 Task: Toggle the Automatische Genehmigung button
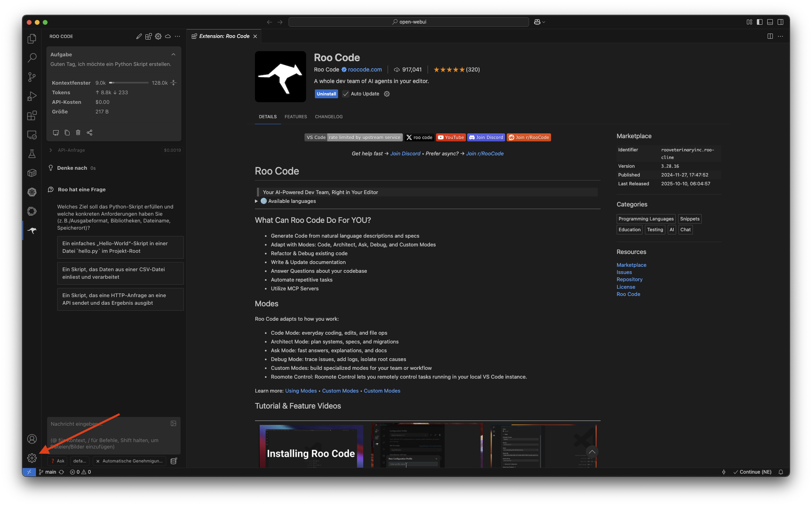pos(130,461)
